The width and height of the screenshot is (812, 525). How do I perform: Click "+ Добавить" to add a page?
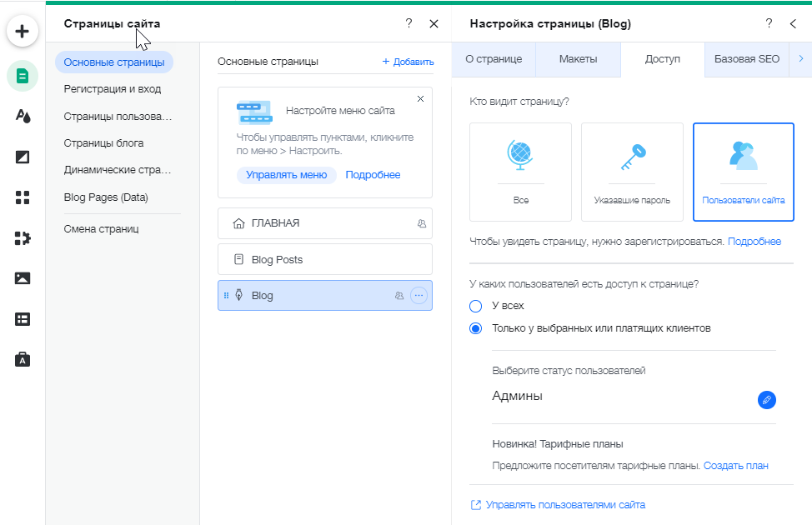[x=408, y=62]
